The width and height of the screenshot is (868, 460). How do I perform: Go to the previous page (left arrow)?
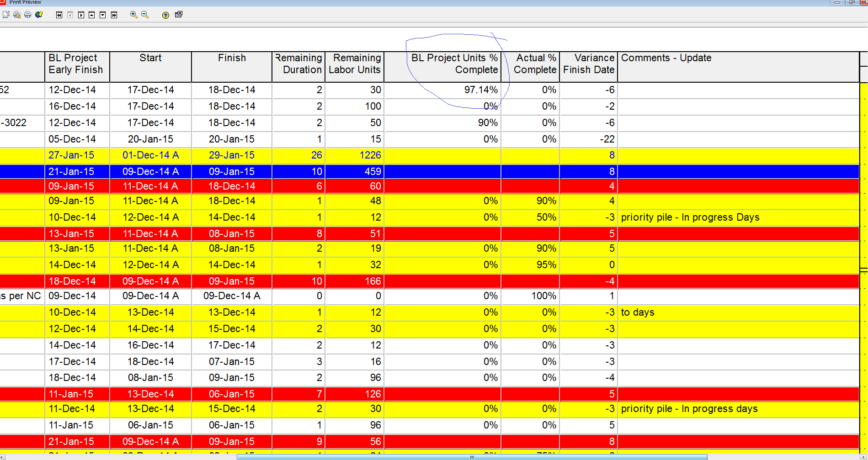[70, 15]
